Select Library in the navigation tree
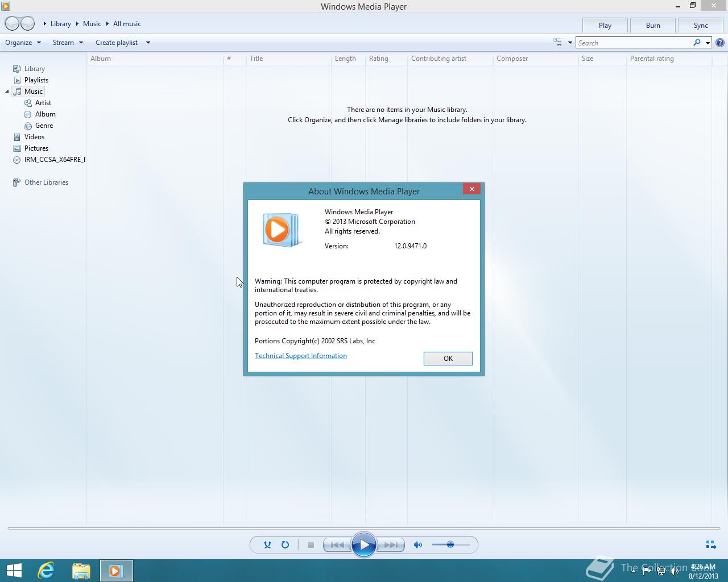Screen dimensions: 728x582 pyautogui.click(x=34, y=69)
